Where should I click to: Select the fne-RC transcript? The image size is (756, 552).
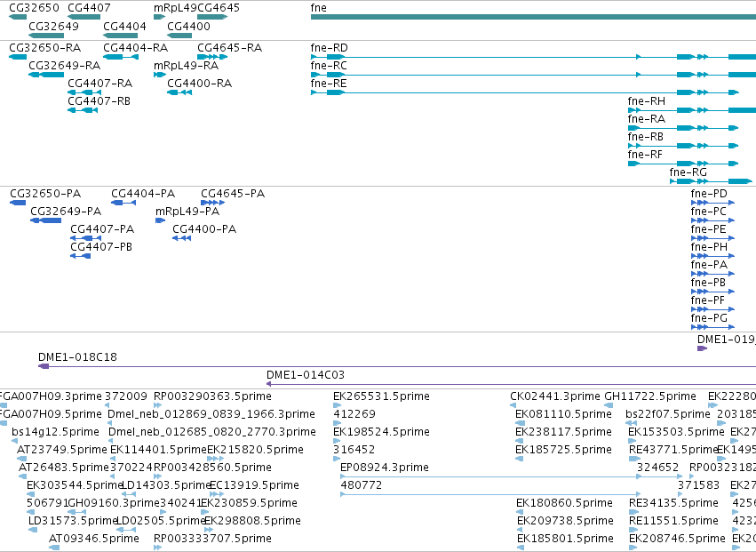click(329, 65)
